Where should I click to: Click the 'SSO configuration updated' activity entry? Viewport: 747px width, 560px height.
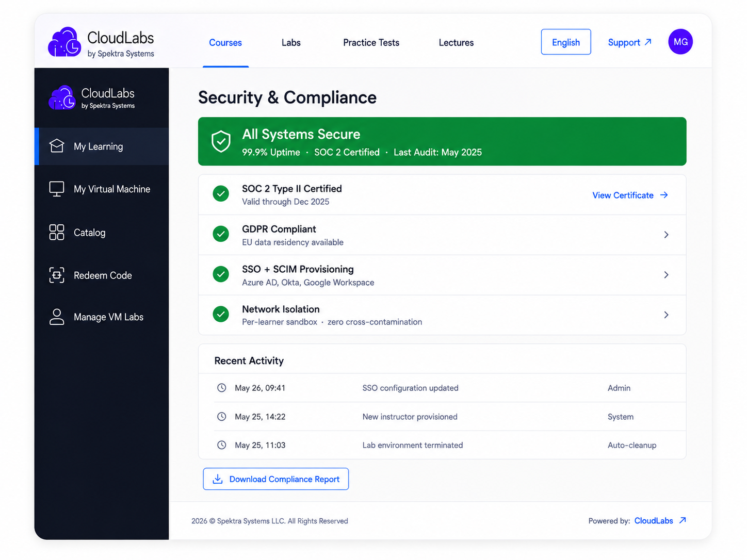410,388
